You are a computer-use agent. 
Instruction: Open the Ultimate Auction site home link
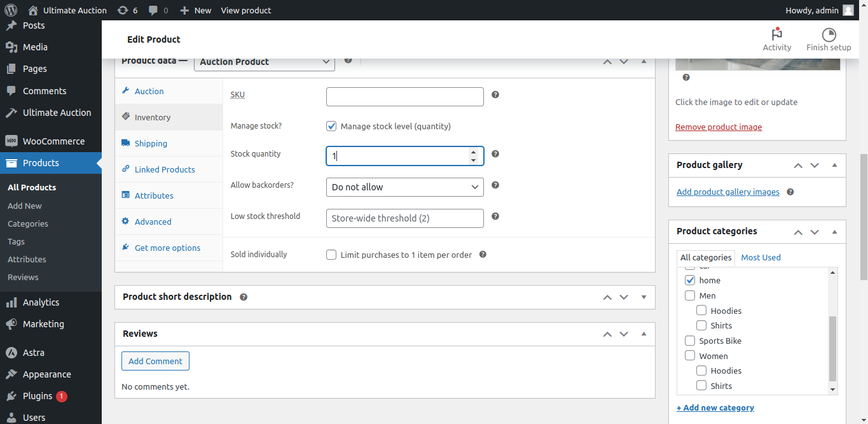pyautogui.click(x=67, y=10)
